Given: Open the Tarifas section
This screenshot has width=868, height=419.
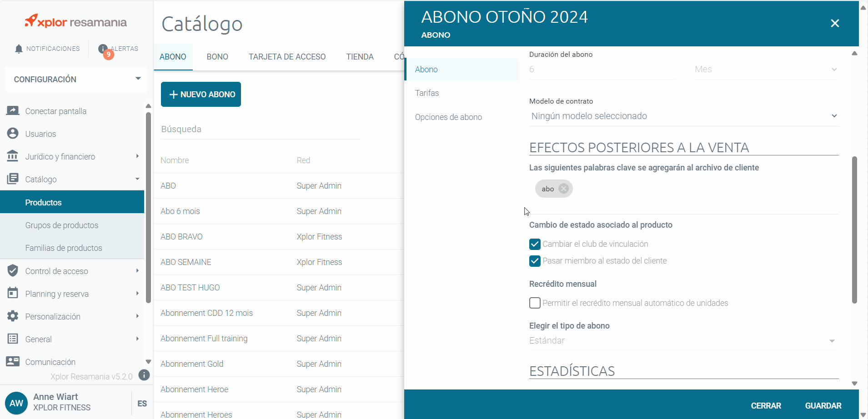Looking at the screenshot, I should pyautogui.click(x=427, y=93).
